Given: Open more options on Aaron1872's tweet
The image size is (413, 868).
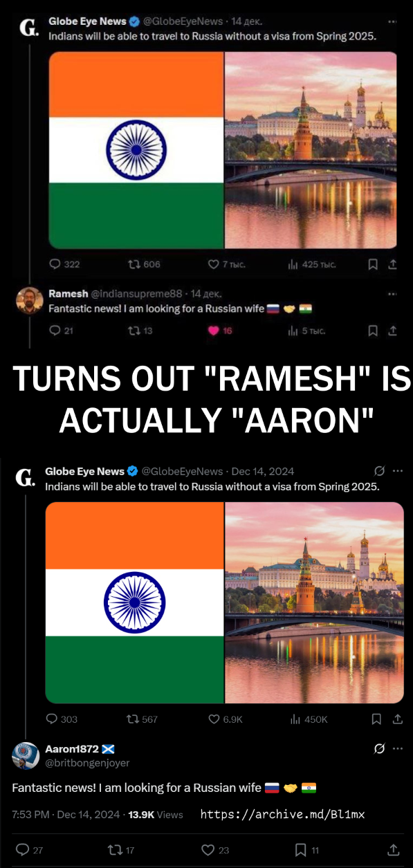Looking at the screenshot, I should coord(398,749).
